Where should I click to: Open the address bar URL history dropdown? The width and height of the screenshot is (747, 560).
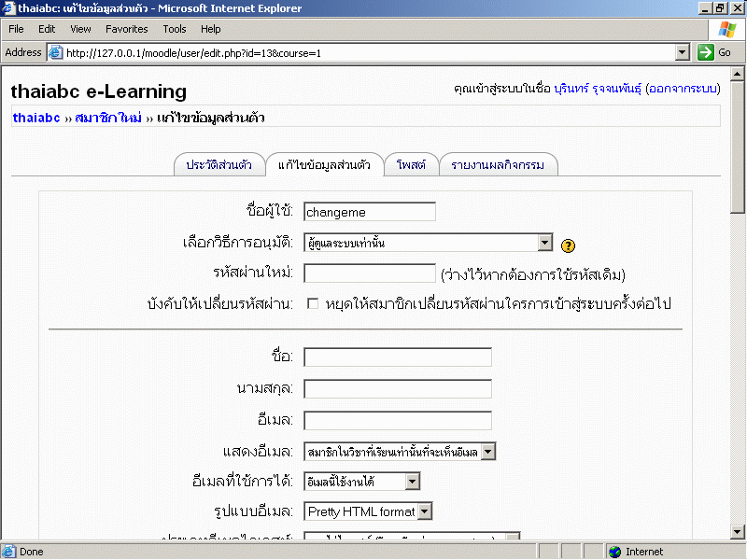click(x=682, y=53)
